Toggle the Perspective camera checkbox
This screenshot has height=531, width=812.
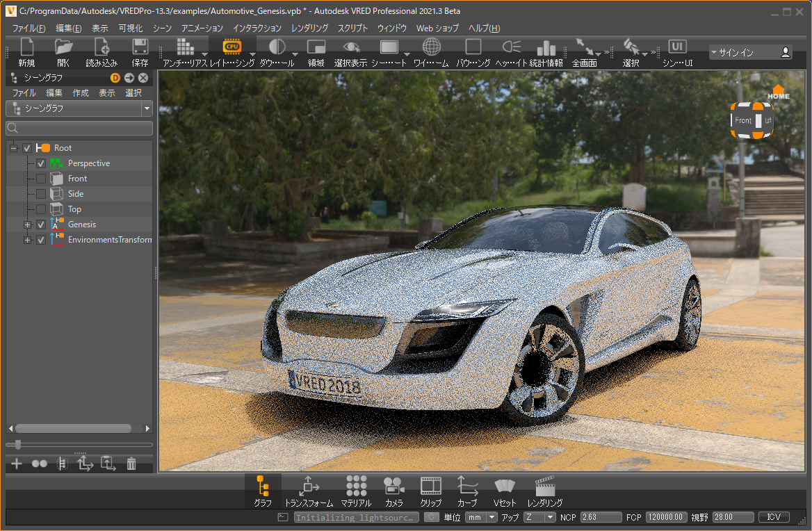click(41, 163)
